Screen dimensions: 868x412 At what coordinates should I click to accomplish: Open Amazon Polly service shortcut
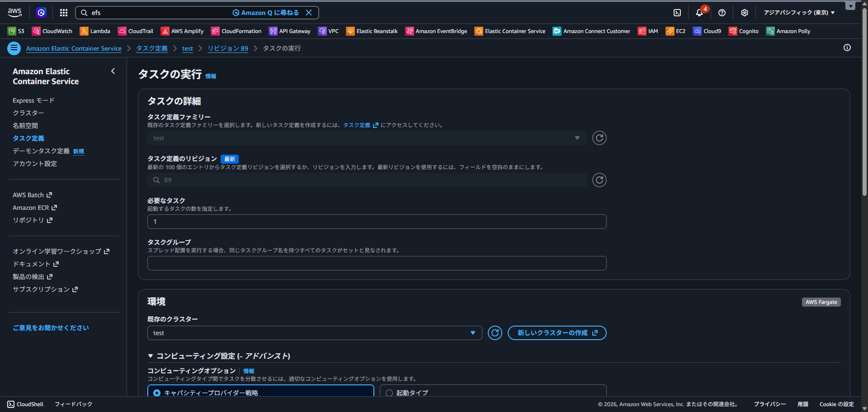788,31
